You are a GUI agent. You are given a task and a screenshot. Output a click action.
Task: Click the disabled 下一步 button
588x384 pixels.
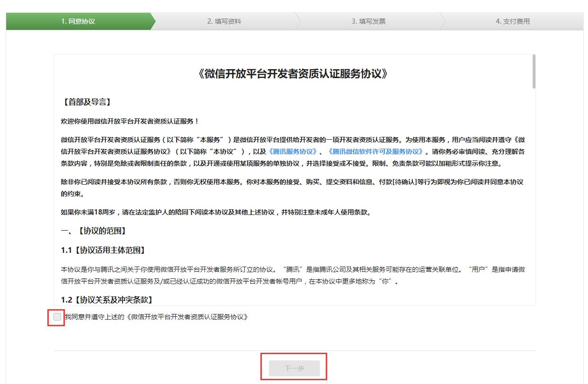click(x=294, y=368)
